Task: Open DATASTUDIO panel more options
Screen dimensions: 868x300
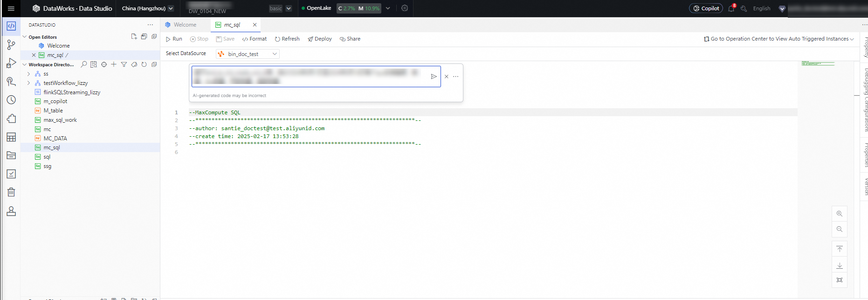Action: 150,25
